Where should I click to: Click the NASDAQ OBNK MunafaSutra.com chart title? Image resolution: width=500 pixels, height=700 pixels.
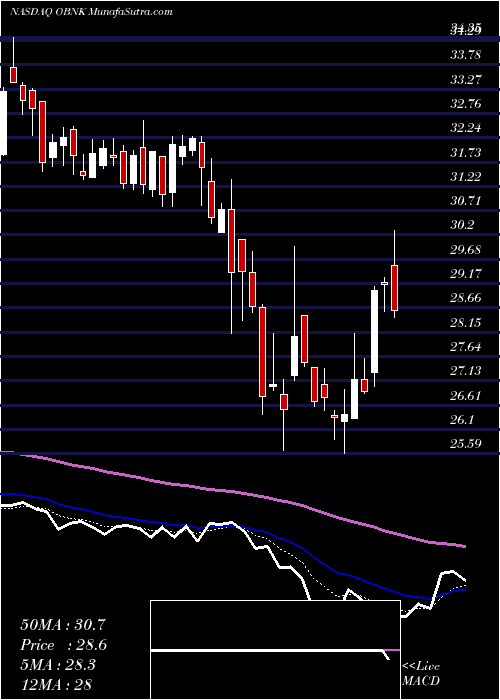click(x=91, y=12)
